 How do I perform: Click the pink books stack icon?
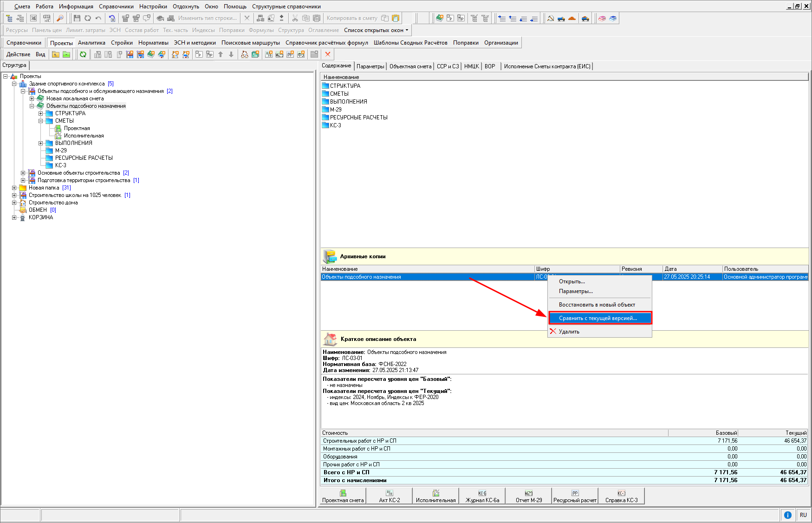[x=602, y=19]
